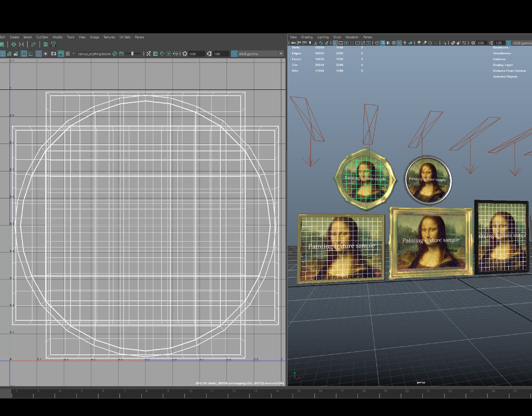Open the Image menu in UV Editor
The image size is (532, 416).
click(95, 37)
